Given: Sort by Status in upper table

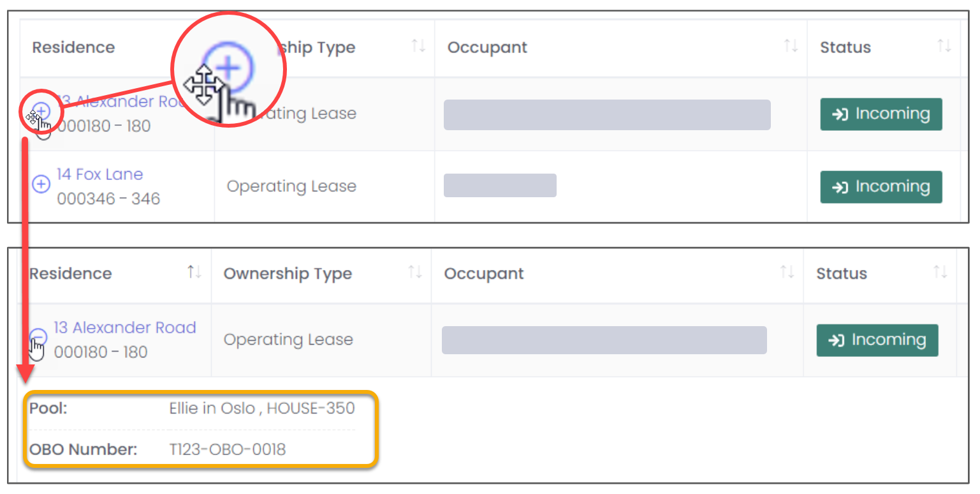Looking at the screenshot, I should 944,46.
